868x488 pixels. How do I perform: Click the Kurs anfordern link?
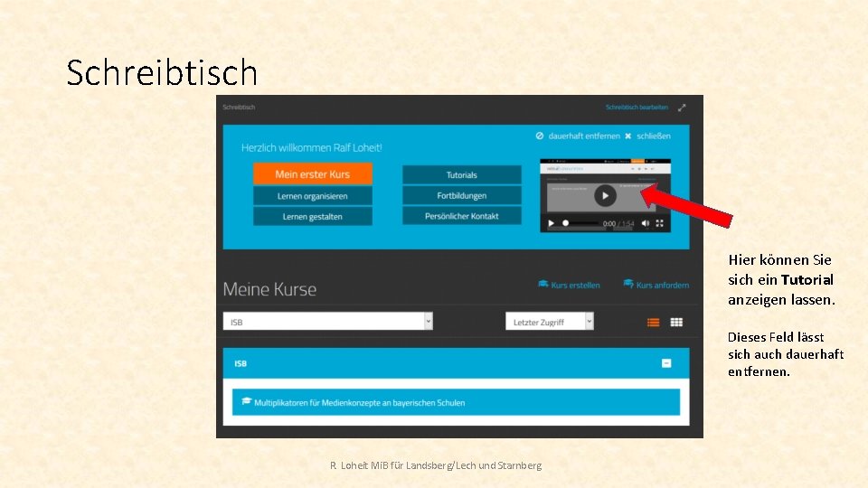click(656, 285)
